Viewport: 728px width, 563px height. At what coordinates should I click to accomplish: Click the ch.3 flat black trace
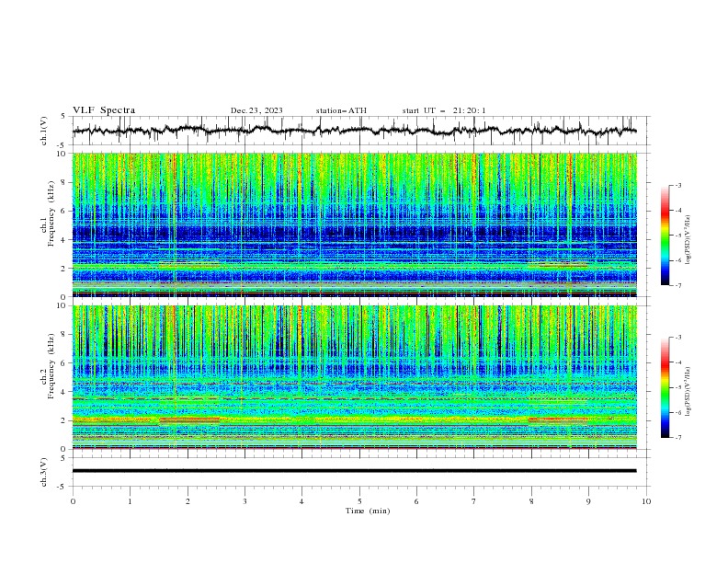click(354, 471)
